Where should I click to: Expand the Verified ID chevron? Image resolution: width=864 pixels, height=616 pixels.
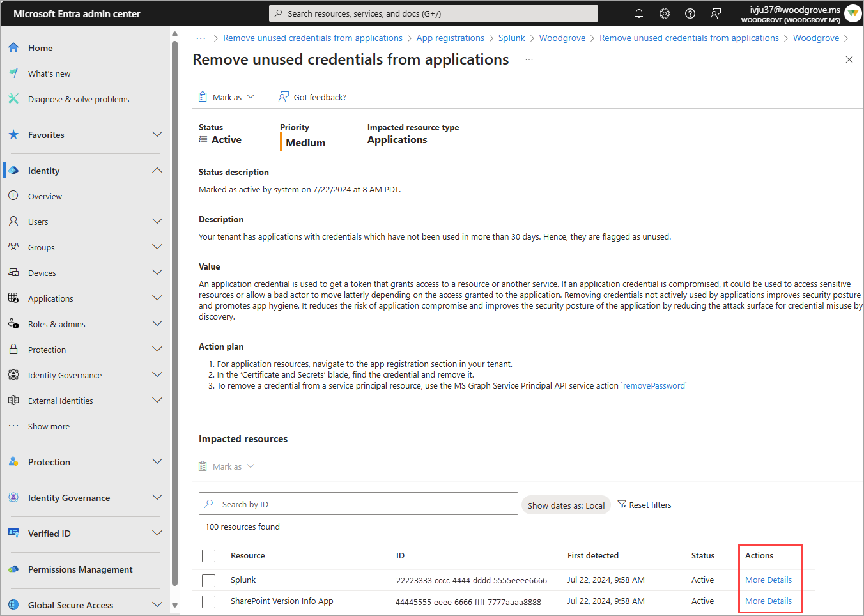pyautogui.click(x=157, y=534)
